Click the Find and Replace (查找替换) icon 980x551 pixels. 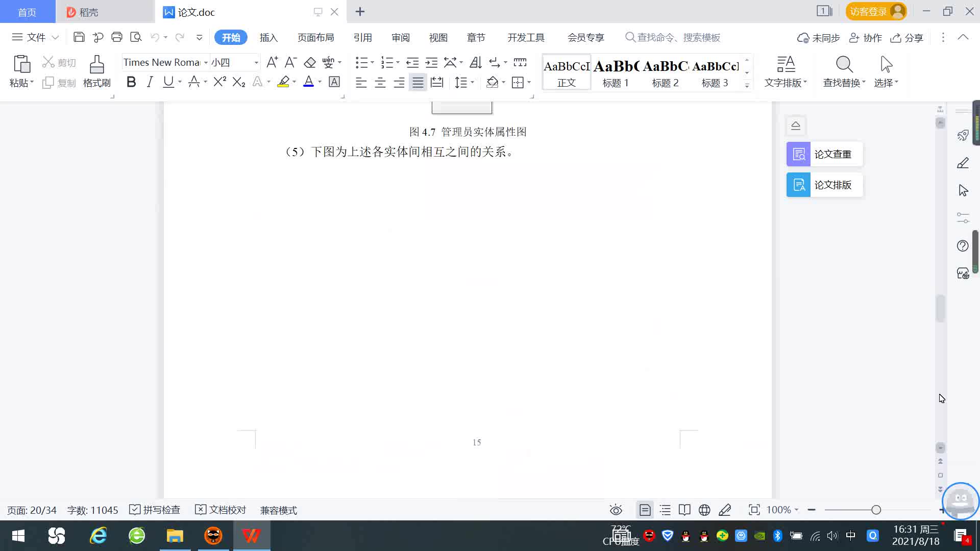click(844, 65)
